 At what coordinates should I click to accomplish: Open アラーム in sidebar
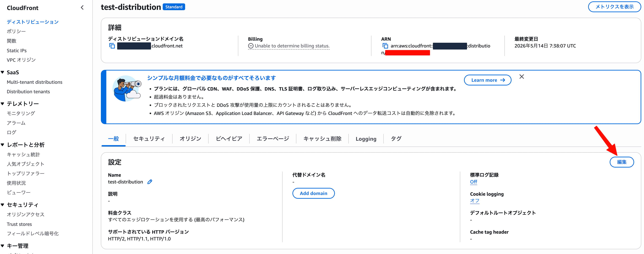click(16, 123)
